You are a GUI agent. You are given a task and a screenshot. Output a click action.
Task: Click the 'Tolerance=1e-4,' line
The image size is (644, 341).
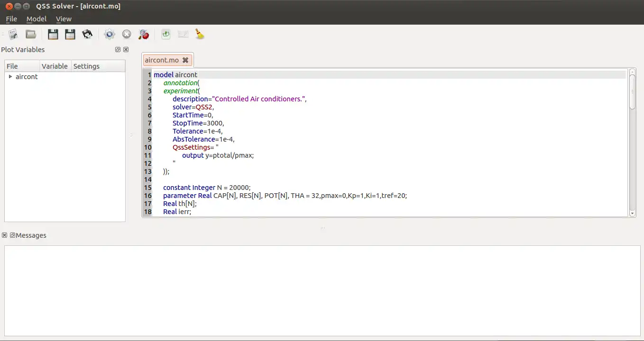pos(198,131)
